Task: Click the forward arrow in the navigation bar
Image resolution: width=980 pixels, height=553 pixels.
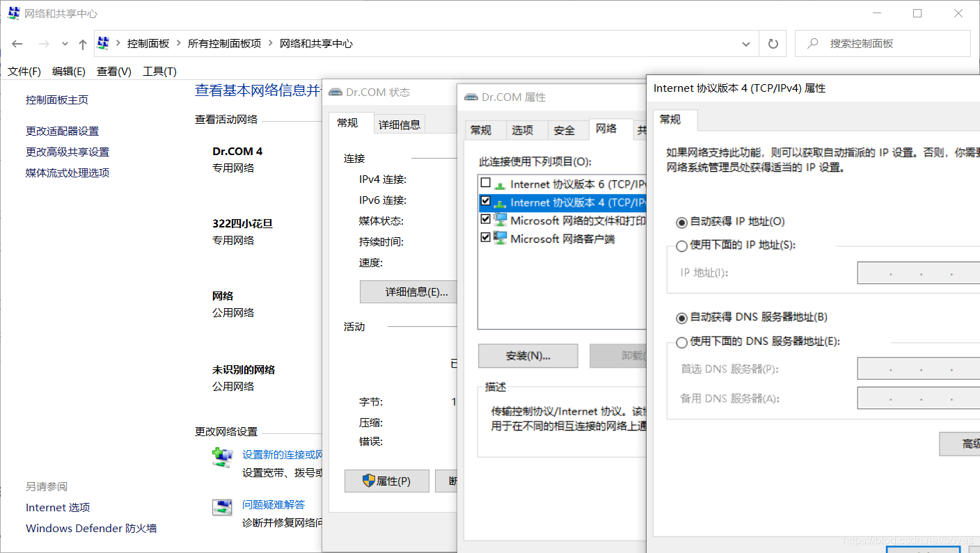Action: coord(43,44)
